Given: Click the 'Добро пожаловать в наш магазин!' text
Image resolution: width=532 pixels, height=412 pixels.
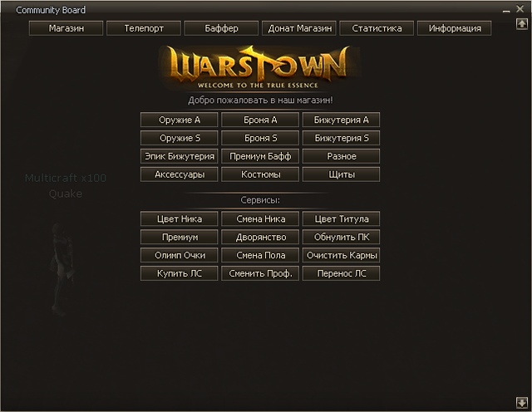Looking at the screenshot, I should pos(260,101).
